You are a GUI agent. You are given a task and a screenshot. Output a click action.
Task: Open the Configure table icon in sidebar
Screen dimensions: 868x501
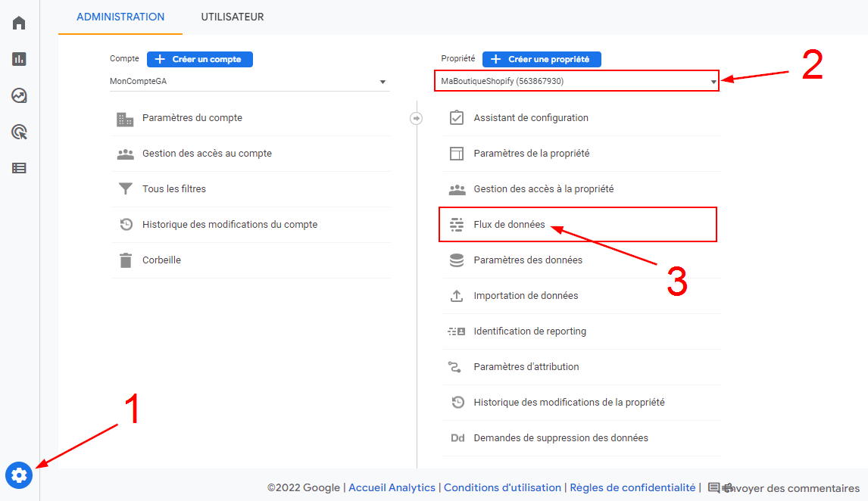click(19, 168)
